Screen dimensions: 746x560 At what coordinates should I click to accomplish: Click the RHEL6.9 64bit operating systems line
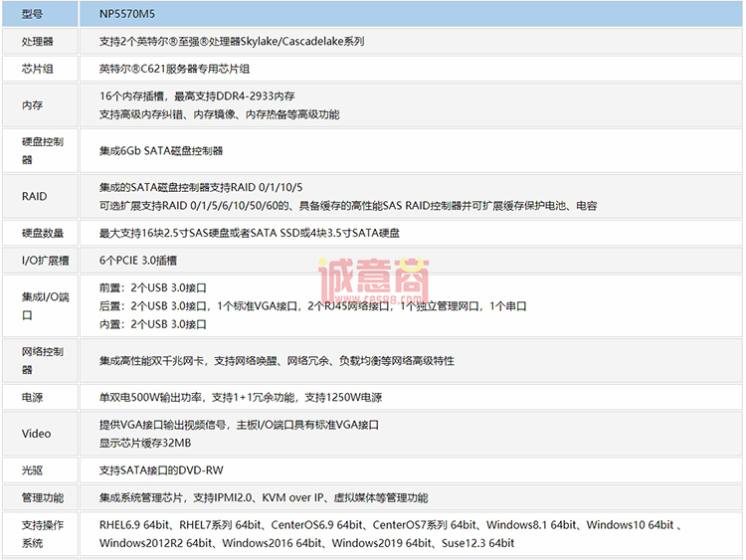coord(390,525)
